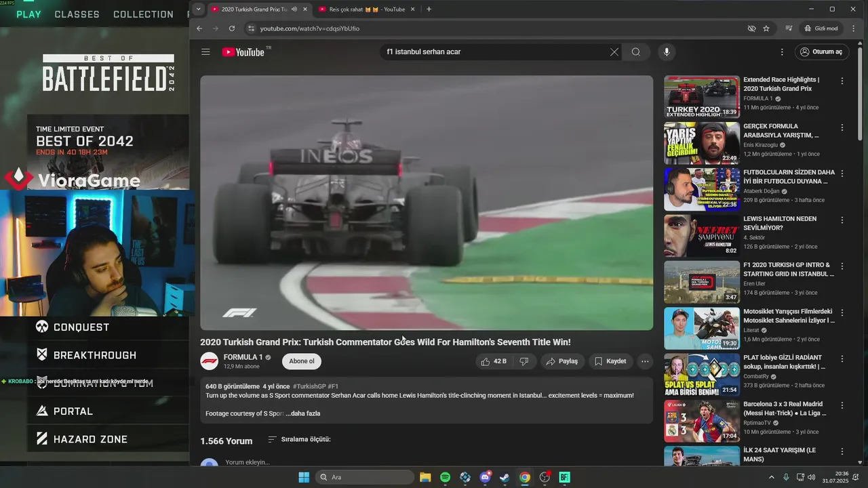View site information in the address bar
868x488 pixels.
pos(251,28)
